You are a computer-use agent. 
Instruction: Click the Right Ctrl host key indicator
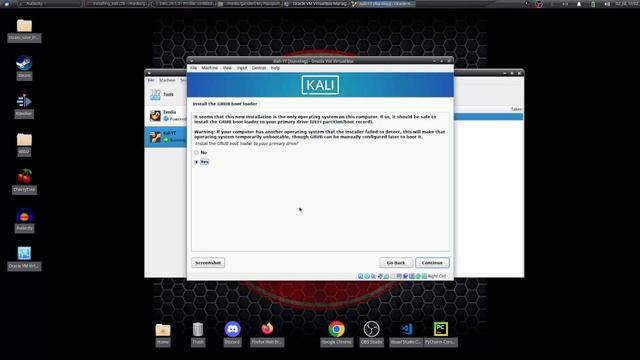tap(437, 276)
